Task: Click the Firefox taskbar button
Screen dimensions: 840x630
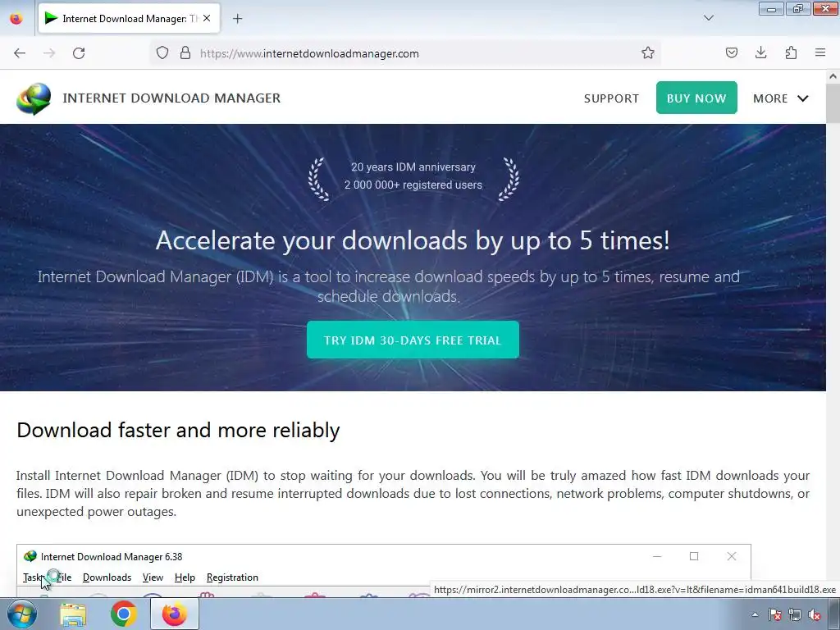Action: (x=175, y=614)
